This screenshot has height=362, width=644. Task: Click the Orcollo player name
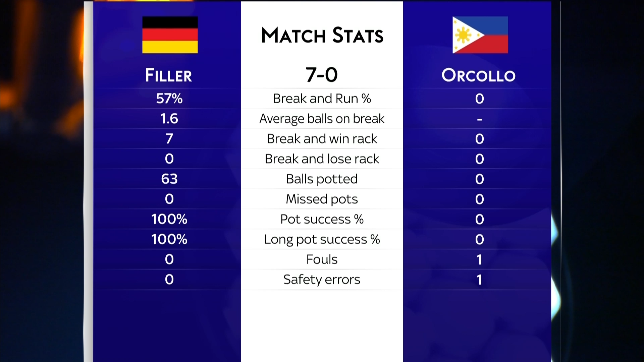click(x=479, y=75)
